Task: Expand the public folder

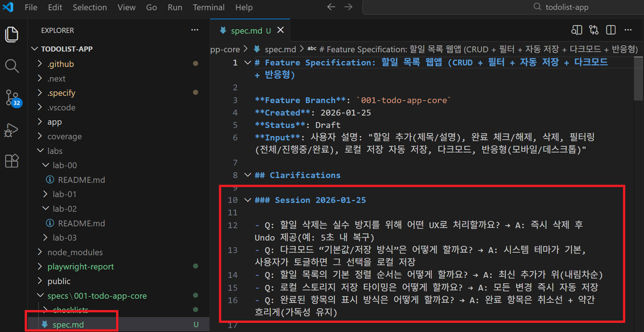Action: (59, 281)
